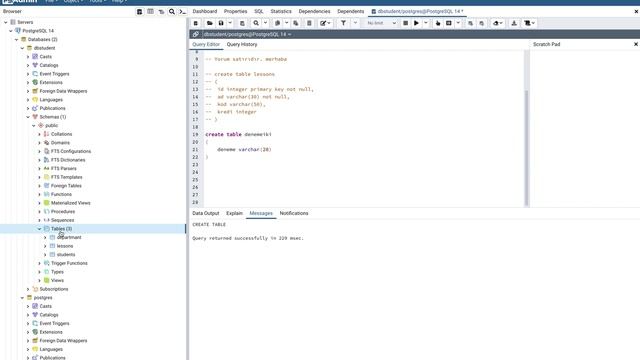640x360 pixels.
Task: Expand the Sequences tree node
Action: (40, 220)
